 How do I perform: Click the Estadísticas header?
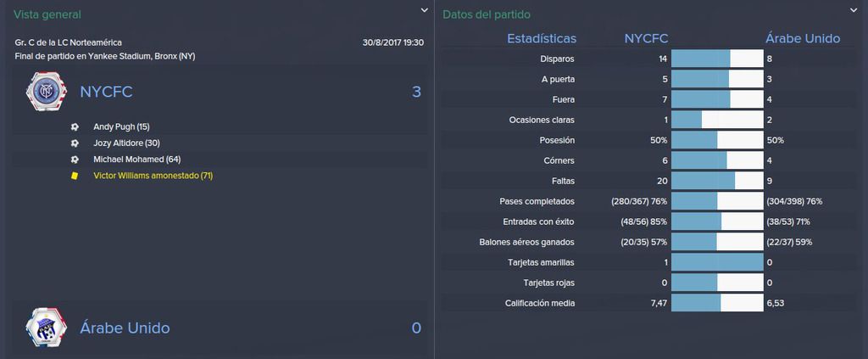(x=542, y=39)
